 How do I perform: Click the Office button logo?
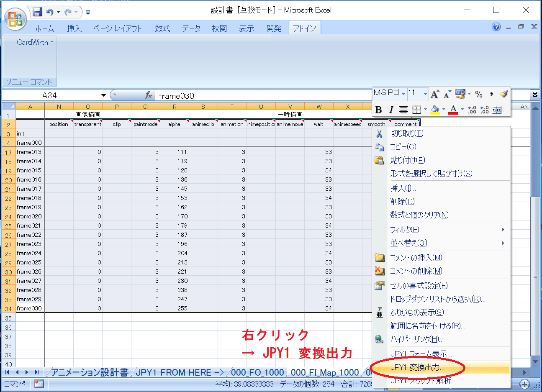pos(15,18)
